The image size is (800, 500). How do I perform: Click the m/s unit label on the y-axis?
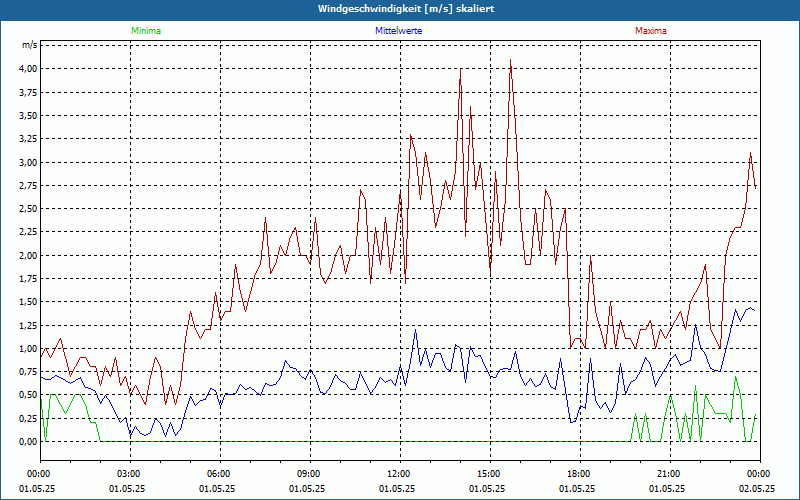click(29, 45)
